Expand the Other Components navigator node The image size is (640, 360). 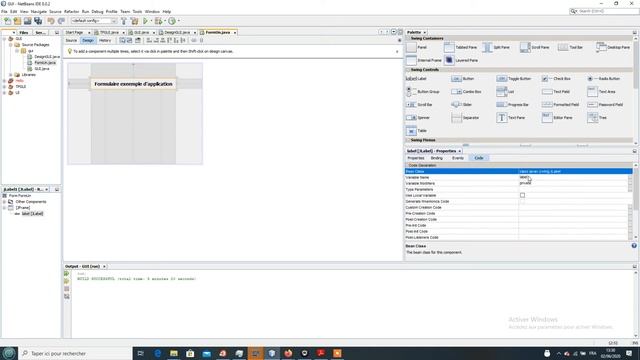tap(4, 202)
